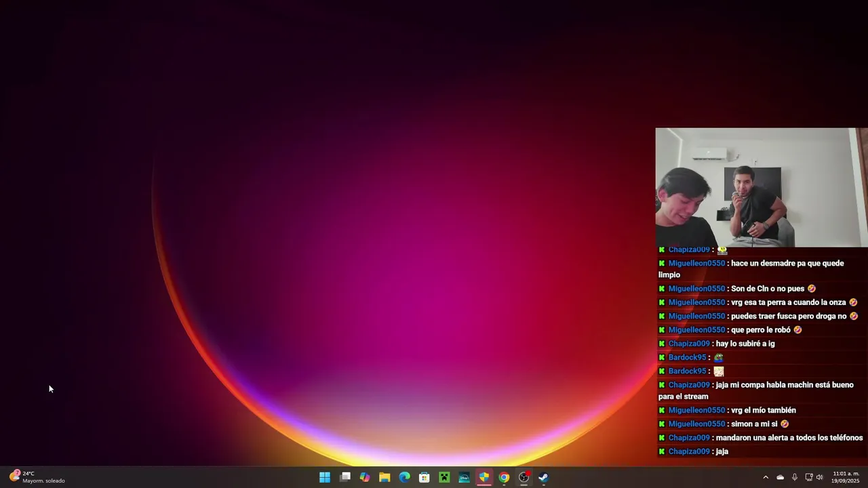Click message 'vrg el mío también'
Viewport: 868px width, 488px height.
coord(764,410)
